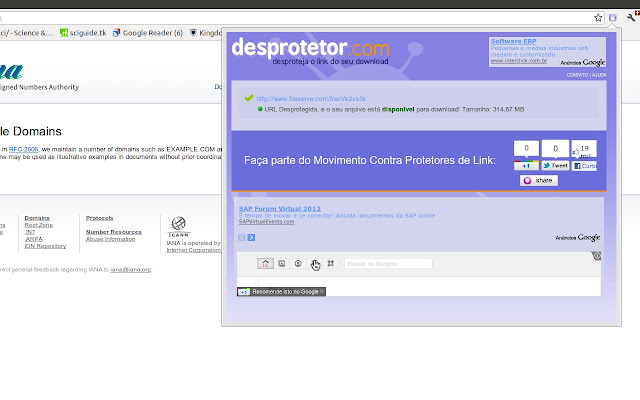
Task: Open the RFC 2606 link on IANA page
Action: (x=23, y=149)
